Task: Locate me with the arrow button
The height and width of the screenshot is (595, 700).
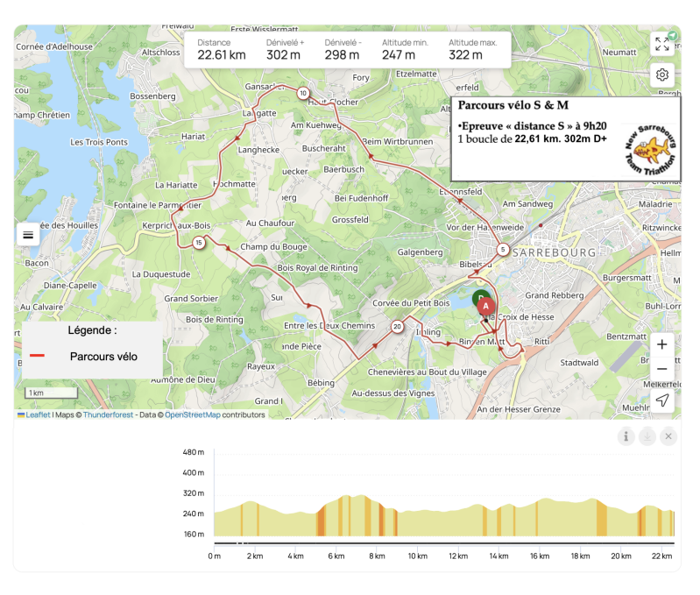Action: pos(661,400)
